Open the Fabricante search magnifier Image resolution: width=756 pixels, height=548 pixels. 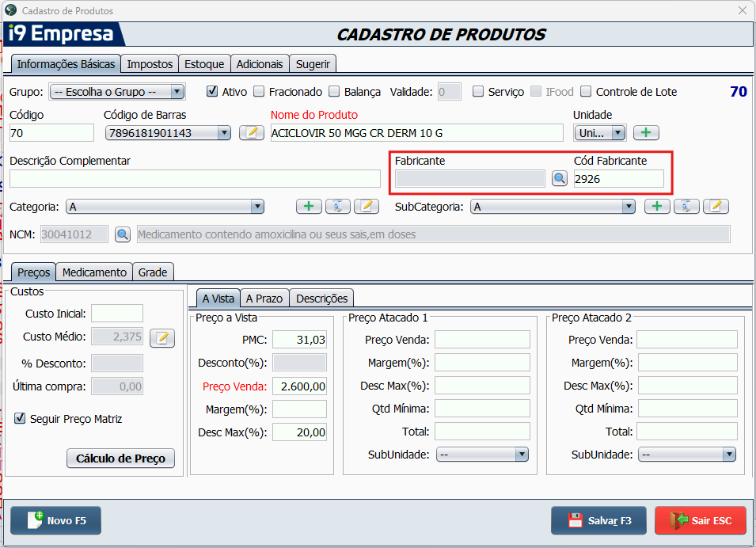[x=559, y=179]
